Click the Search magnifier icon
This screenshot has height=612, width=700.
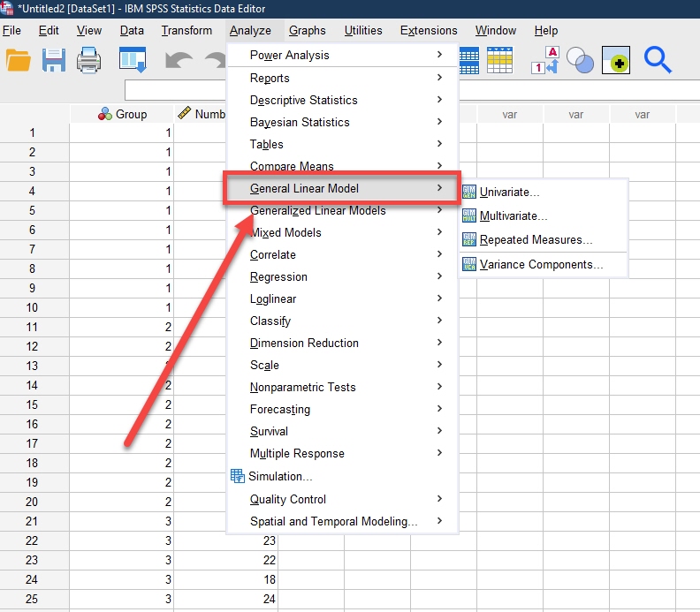658,60
